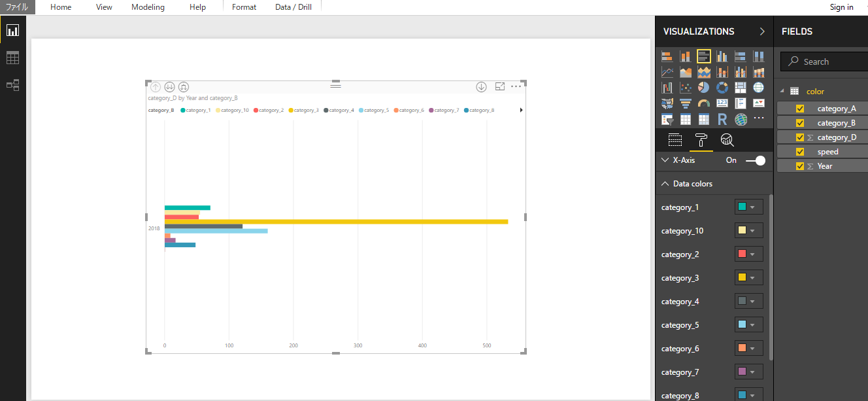Select the Gauge visualization
The width and height of the screenshot is (868, 401).
tap(704, 103)
